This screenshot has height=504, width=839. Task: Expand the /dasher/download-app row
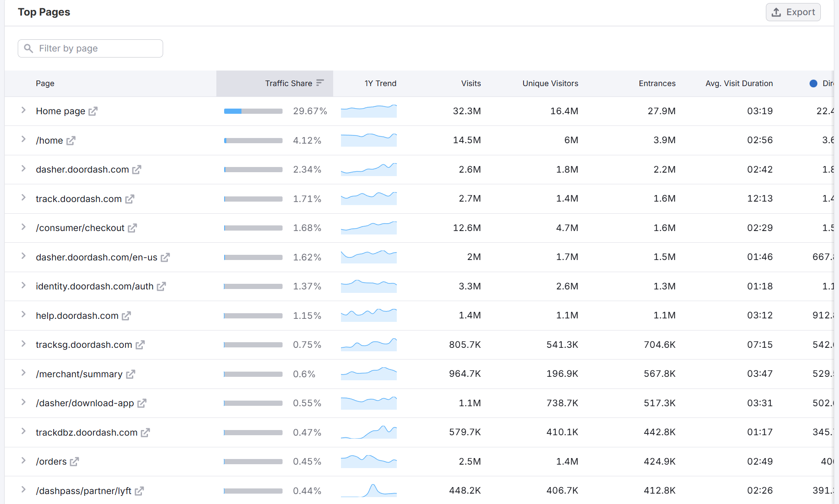coord(23,402)
